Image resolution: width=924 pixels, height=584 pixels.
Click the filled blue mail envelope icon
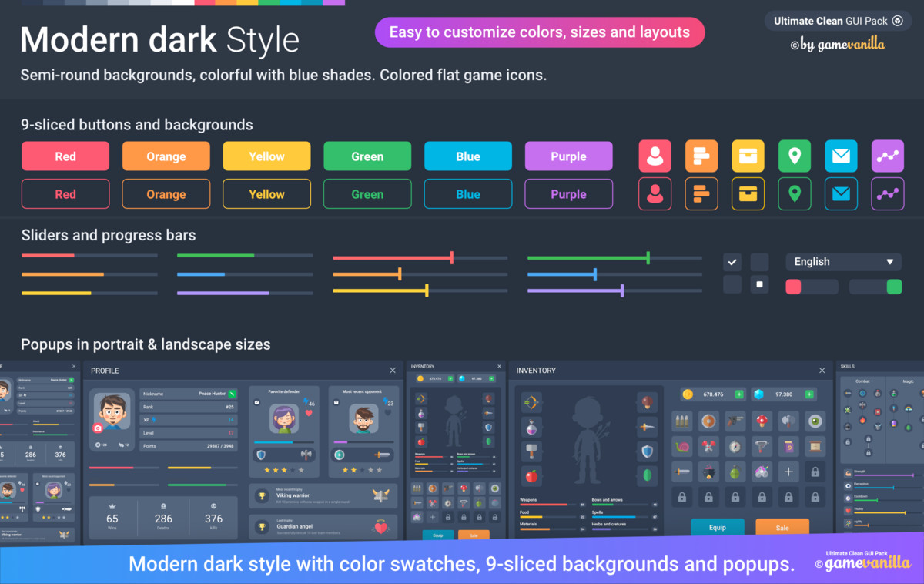(x=841, y=156)
